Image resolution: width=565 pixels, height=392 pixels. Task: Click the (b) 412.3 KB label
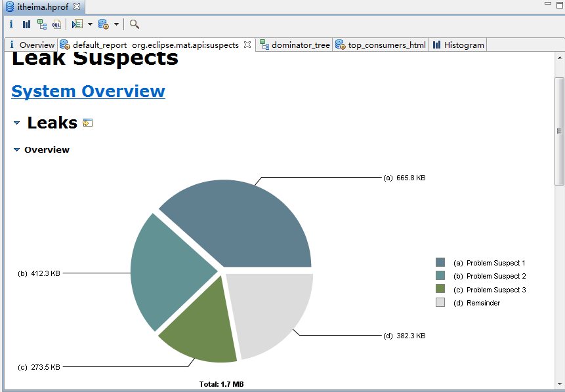click(x=39, y=273)
